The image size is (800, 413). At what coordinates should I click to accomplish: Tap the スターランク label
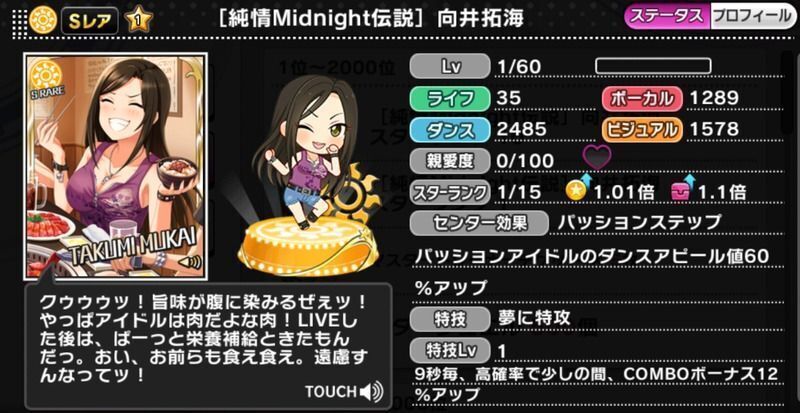tap(450, 192)
